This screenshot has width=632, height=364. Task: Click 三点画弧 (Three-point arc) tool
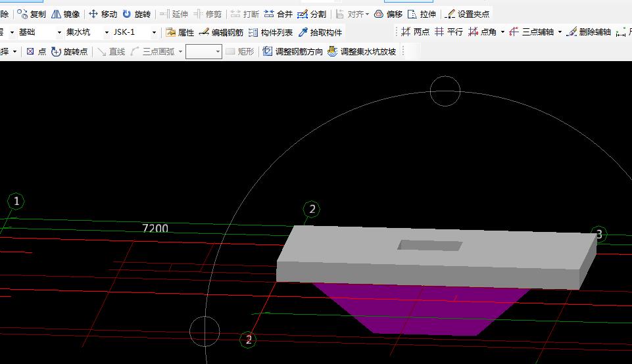(x=153, y=51)
